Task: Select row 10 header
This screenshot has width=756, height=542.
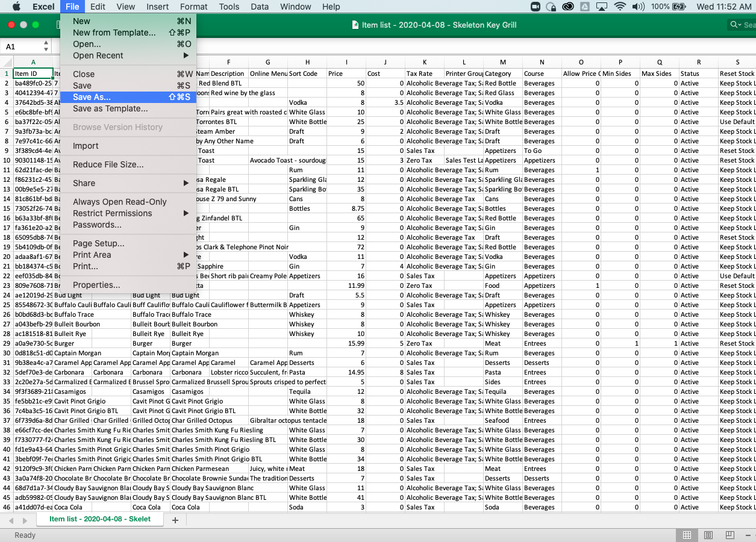Action: [x=7, y=160]
